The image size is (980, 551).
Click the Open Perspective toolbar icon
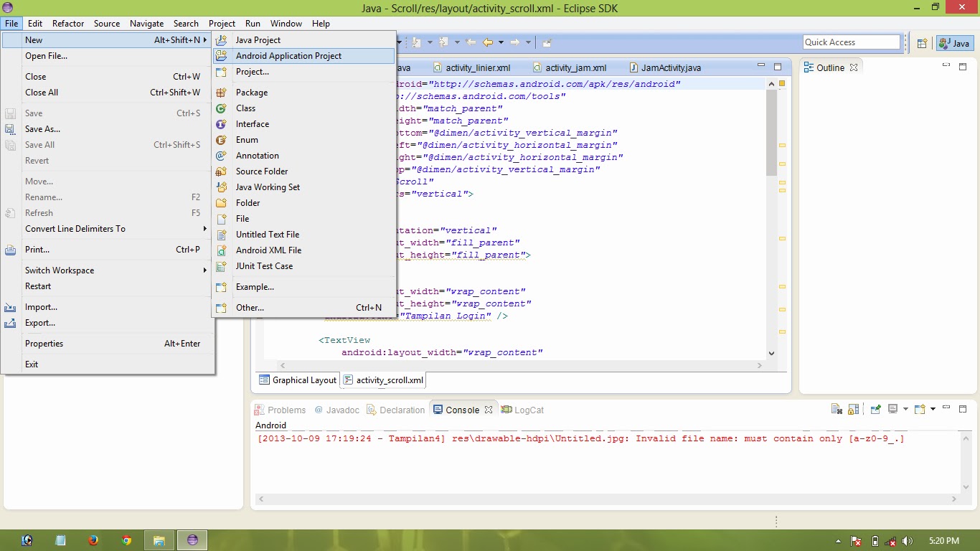tap(923, 43)
